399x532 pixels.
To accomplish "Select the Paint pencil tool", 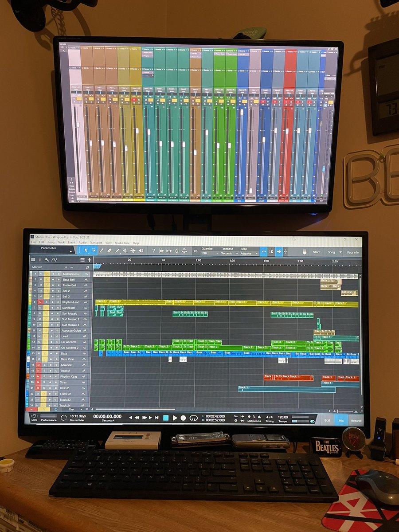I will tap(117, 250).
